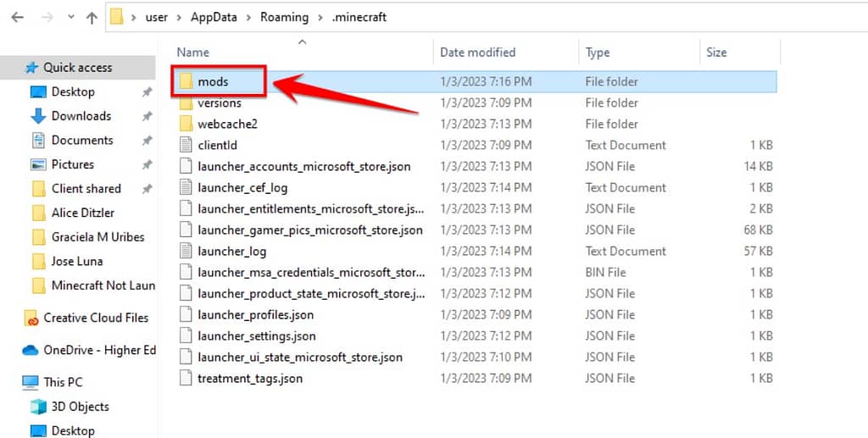Click the forward navigation arrow

click(47, 17)
